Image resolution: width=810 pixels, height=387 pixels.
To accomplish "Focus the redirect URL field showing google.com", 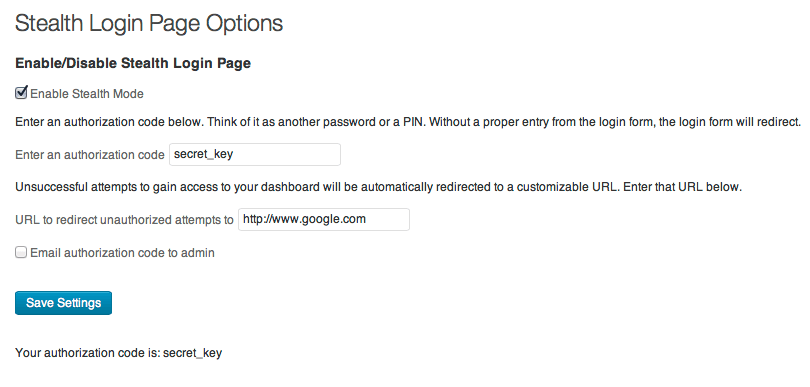I will coord(324,220).
